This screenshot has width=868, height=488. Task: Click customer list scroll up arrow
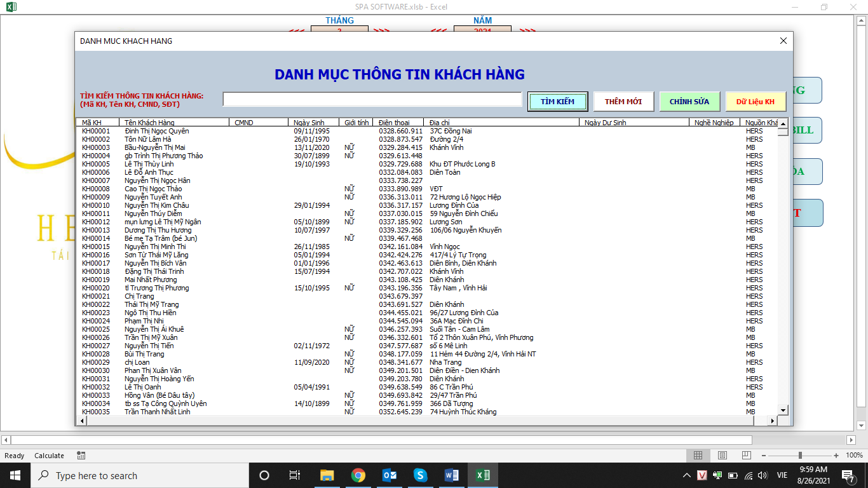click(x=783, y=124)
